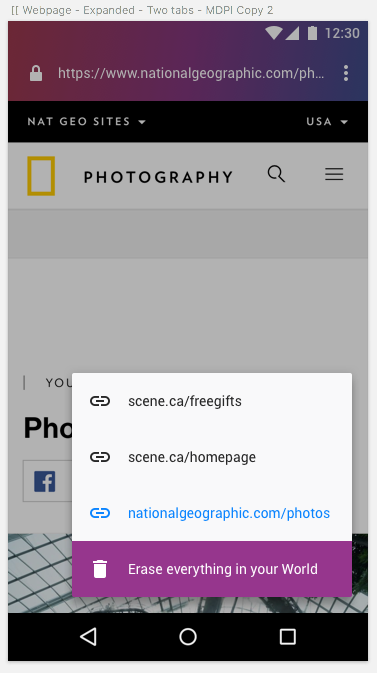Viewport: 377px width, 673px height.
Task: Click the link icon beside scene.ca/homepage
Action: point(100,457)
